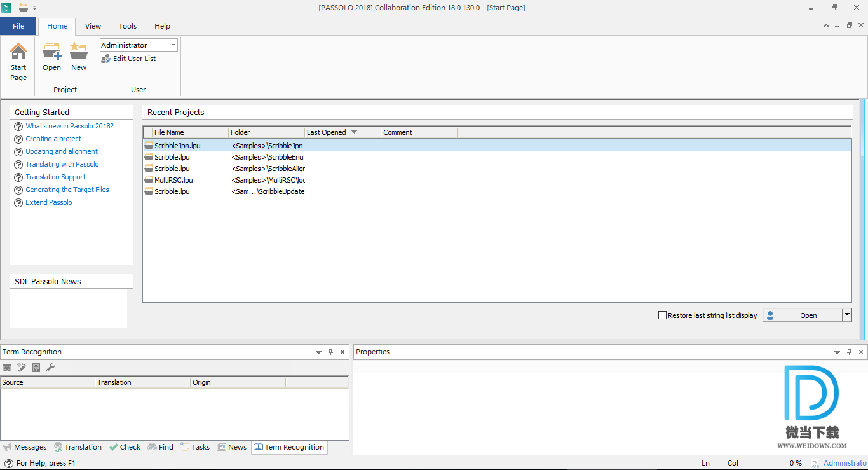868x470 pixels.
Task: Switch to News output tab
Action: [x=231, y=447]
